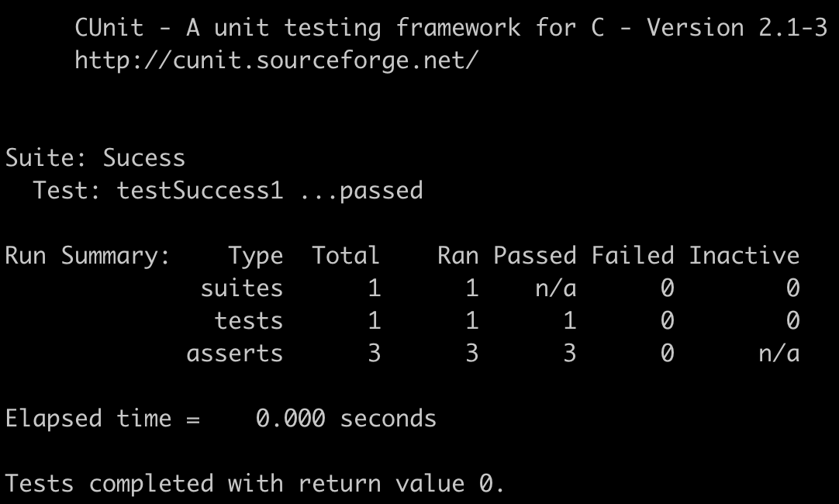Click the 'Run Summary:' label
The height and width of the screenshot is (504, 839).
click(87, 257)
